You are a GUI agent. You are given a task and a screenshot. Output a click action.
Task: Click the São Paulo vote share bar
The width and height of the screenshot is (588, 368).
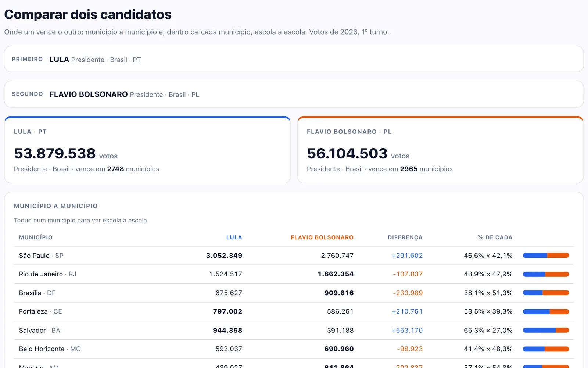tap(546, 256)
